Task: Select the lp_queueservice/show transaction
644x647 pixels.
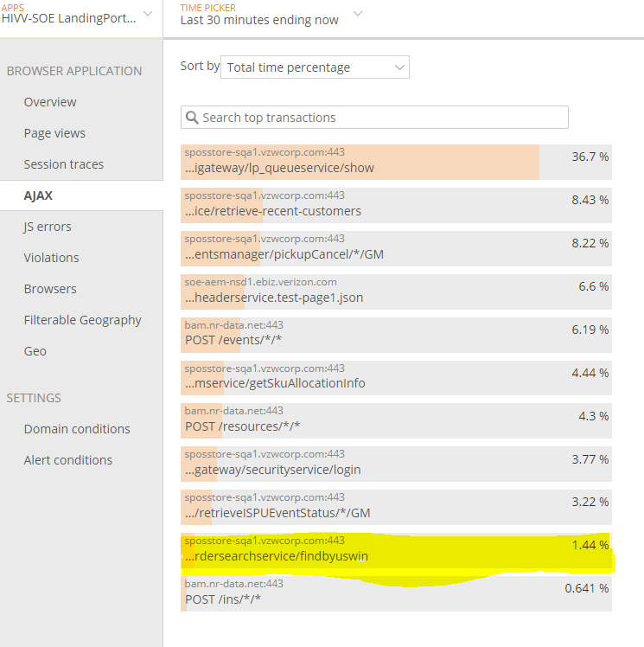Action: pyautogui.click(x=396, y=162)
